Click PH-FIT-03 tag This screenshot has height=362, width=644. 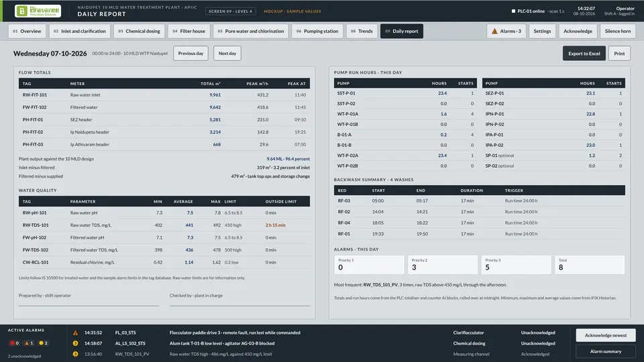pos(33,145)
